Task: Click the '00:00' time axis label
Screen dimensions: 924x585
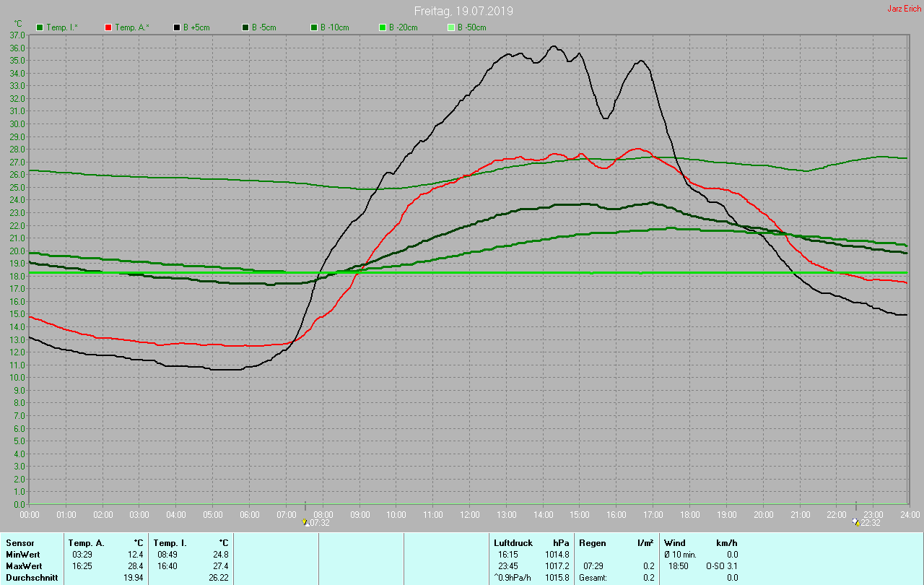Action: [30, 514]
